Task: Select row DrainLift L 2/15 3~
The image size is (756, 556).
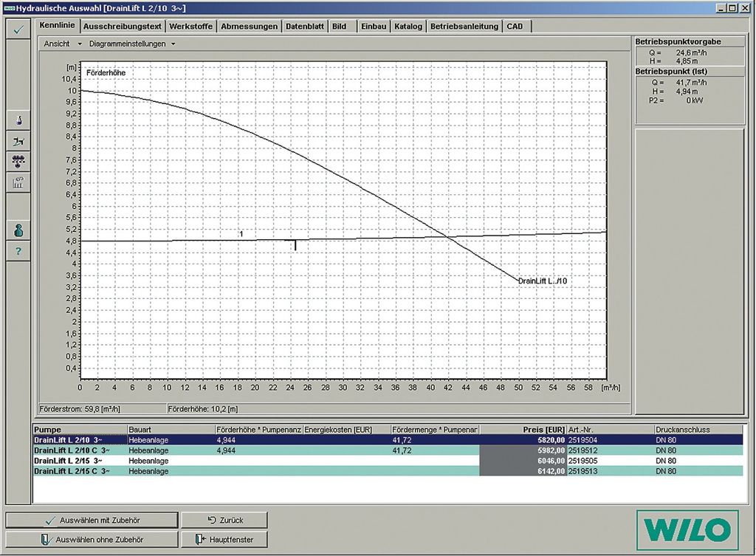Action: pyautogui.click(x=388, y=461)
